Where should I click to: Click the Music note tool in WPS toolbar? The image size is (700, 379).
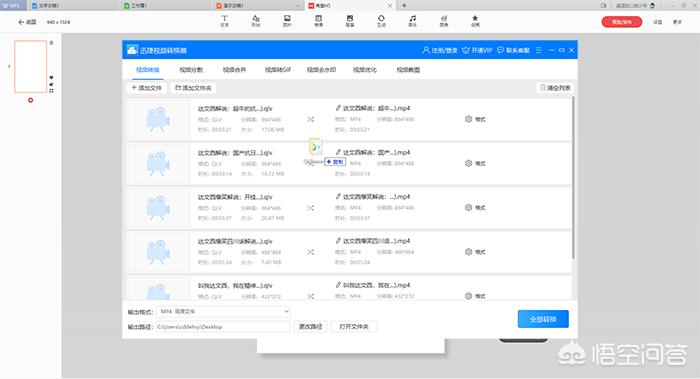[412, 21]
